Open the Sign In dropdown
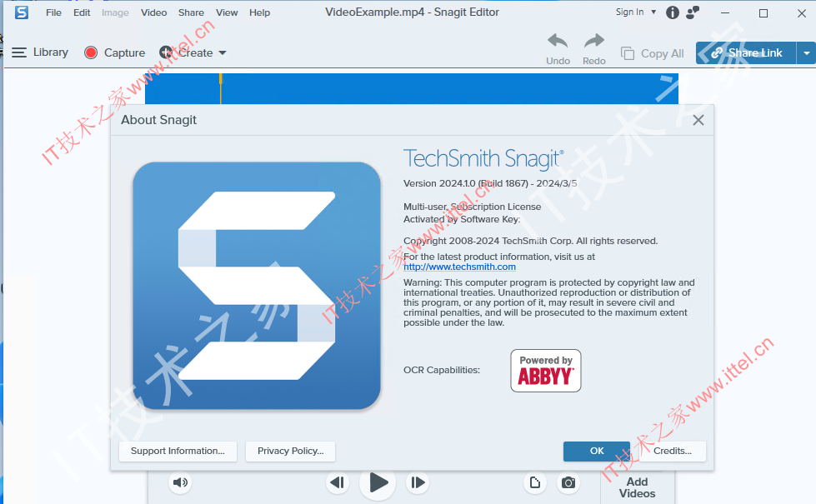This screenshot has width=816, height=504. tap(636, 12)
